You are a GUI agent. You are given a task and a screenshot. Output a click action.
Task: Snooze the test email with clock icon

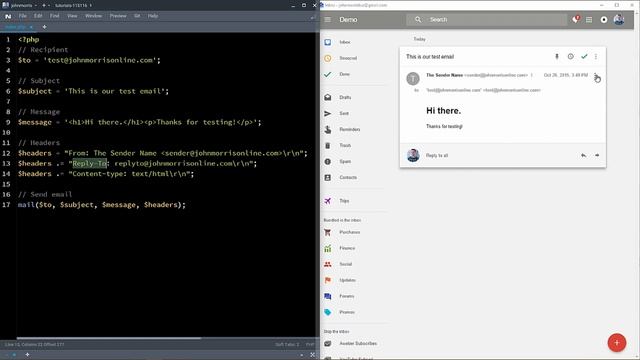[571, 56]
